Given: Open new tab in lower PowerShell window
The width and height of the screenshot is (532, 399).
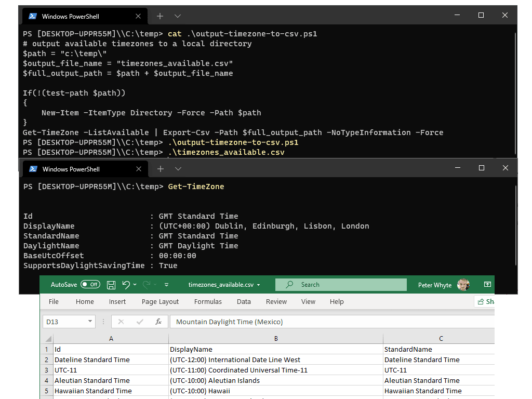Looking at the screenshot, I should pyautogui.click(x=161, y=169).
